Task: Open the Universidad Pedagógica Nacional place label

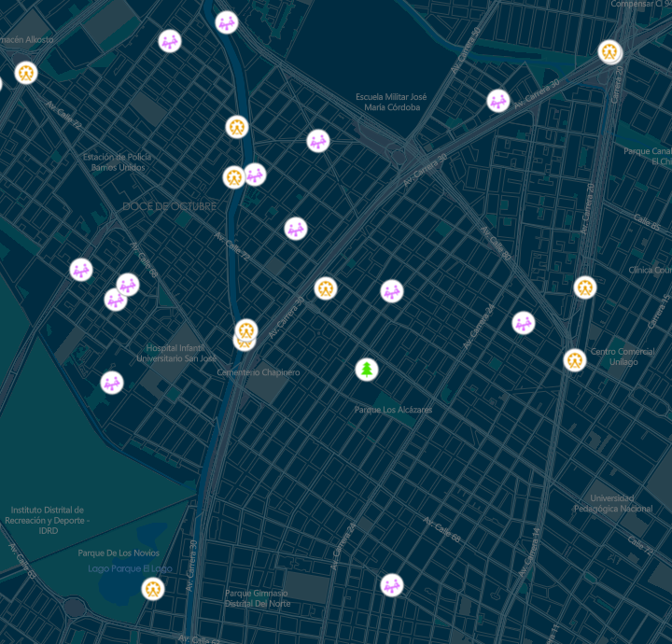Action: pyautogui.click(x=622, y=503)
